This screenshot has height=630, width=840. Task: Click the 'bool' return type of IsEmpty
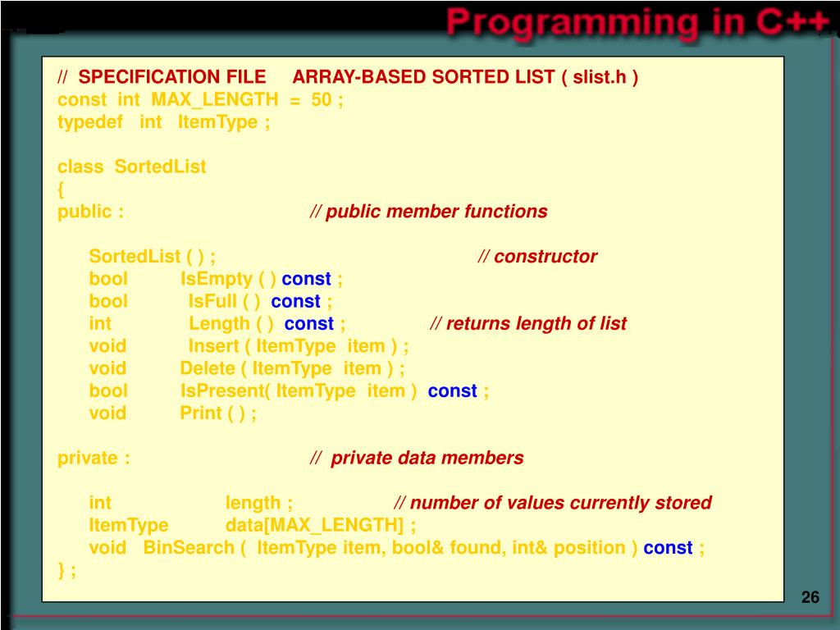tap(108, 279)
